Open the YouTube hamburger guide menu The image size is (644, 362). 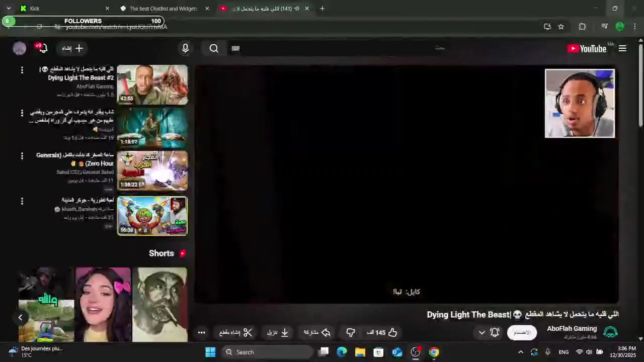[x=622, y=48]
